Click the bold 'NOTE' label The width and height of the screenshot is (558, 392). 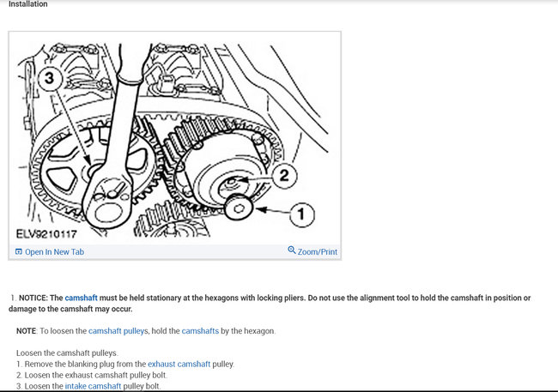[x=26, y=331]
